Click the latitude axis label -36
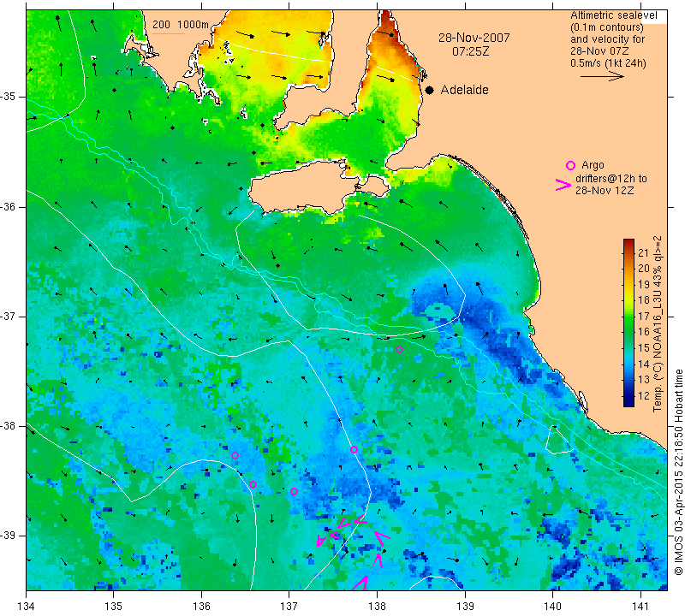Screen dimensions: 685x616 (9, 206)
